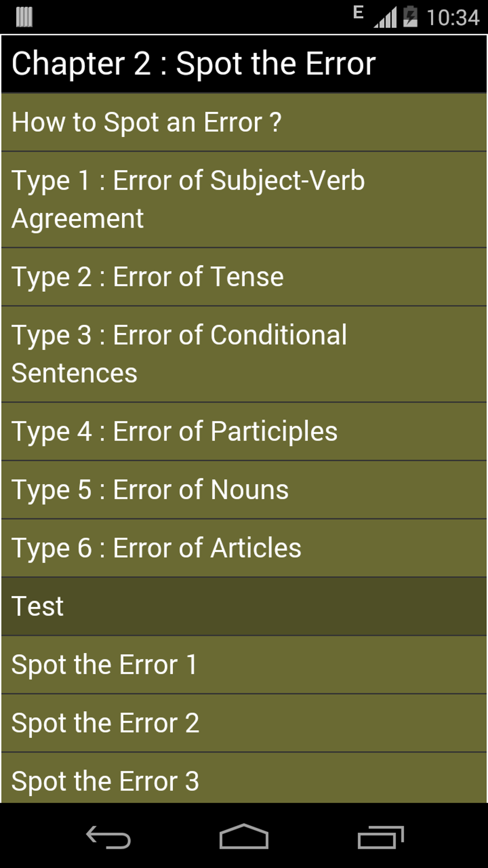Open Type 1 : Error of Subject-Verb Agreement

coord(244,200)
